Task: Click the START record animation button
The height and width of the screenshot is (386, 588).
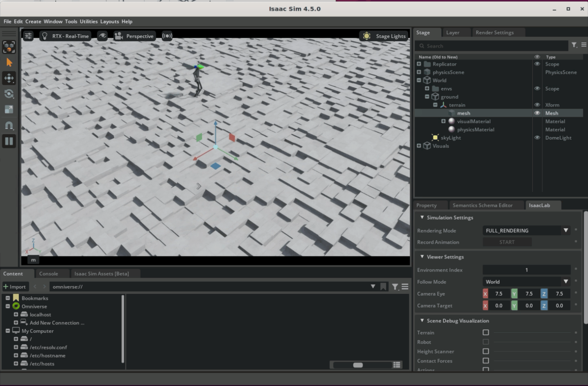Action: pos(507,242)
